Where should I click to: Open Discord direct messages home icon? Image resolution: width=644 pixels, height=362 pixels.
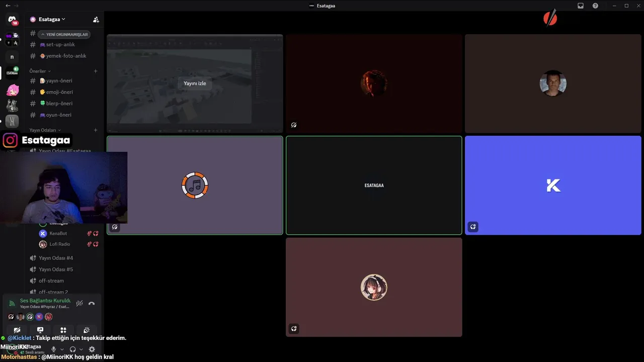pos(12,20)
